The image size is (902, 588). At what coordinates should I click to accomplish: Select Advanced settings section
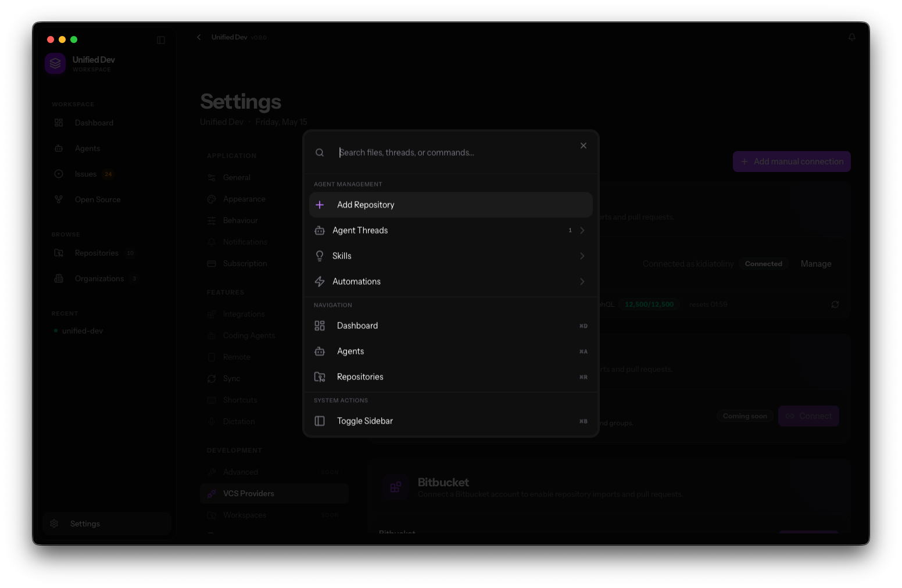click(x=274, y=472)
